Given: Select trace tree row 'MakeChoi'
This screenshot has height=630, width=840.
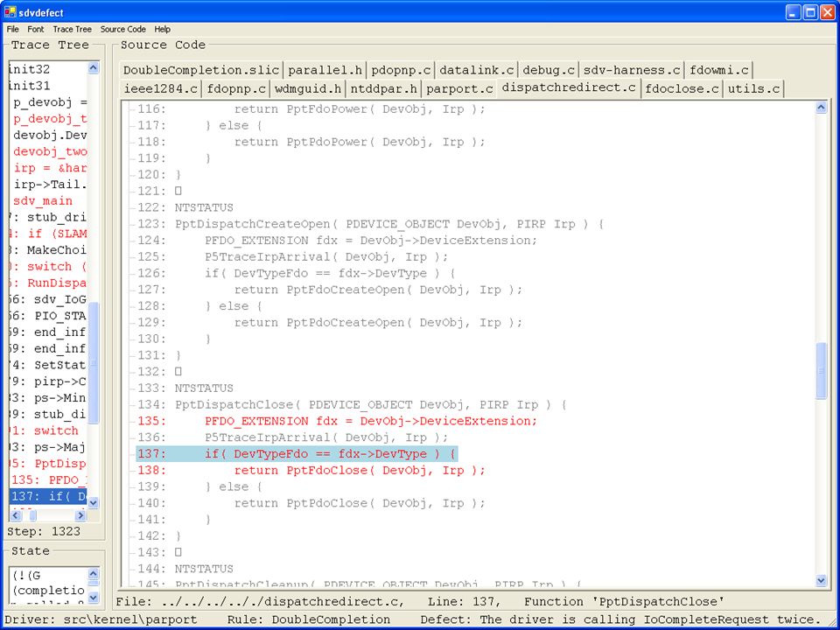Looking at the screenshot, I should coord(48,250).
